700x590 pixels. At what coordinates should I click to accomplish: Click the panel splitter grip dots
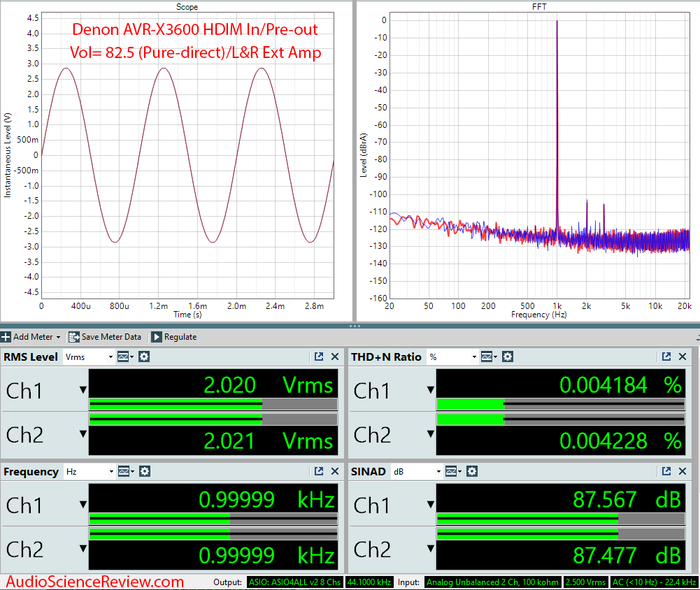355,326
